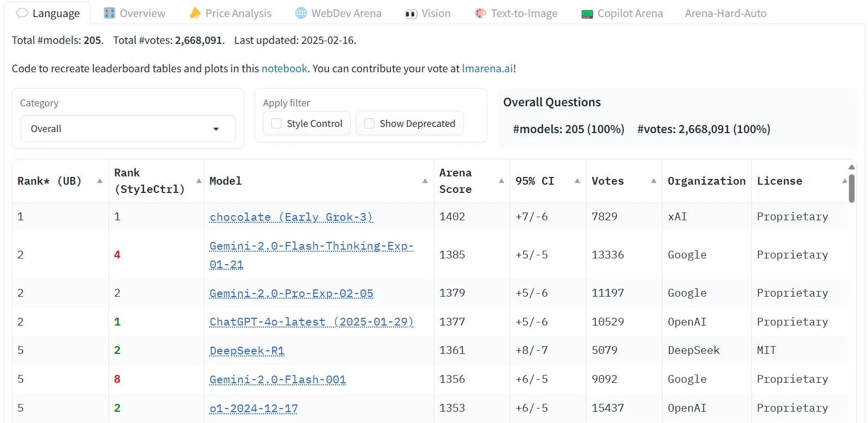Click the Copilot Arena laptop icon
The image size is (868, 423).
pos(587,14)
